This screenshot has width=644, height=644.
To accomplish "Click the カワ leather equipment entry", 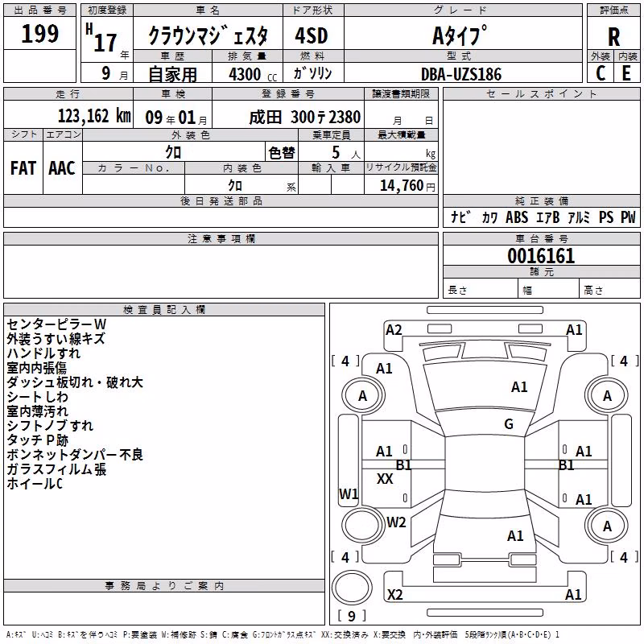I will tap(489, 217).
